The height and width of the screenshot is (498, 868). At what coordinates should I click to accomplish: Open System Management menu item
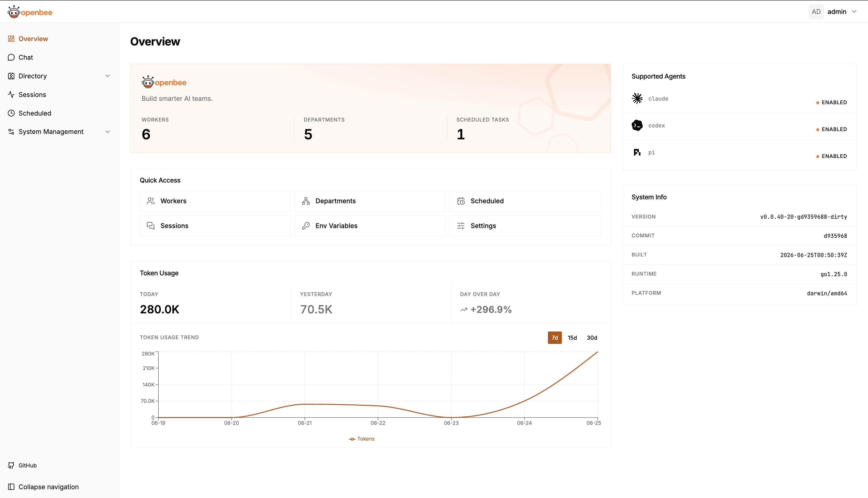(x=59, y=132)
